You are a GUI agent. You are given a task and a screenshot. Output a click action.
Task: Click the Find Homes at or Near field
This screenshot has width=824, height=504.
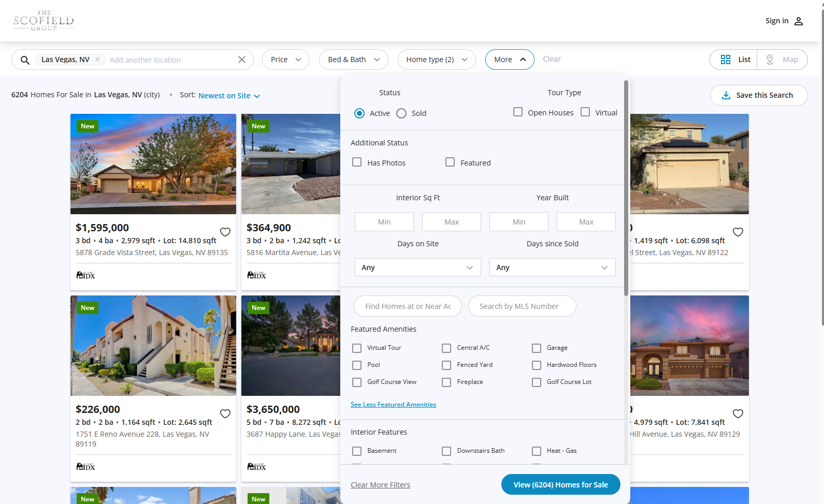point(408,306)
